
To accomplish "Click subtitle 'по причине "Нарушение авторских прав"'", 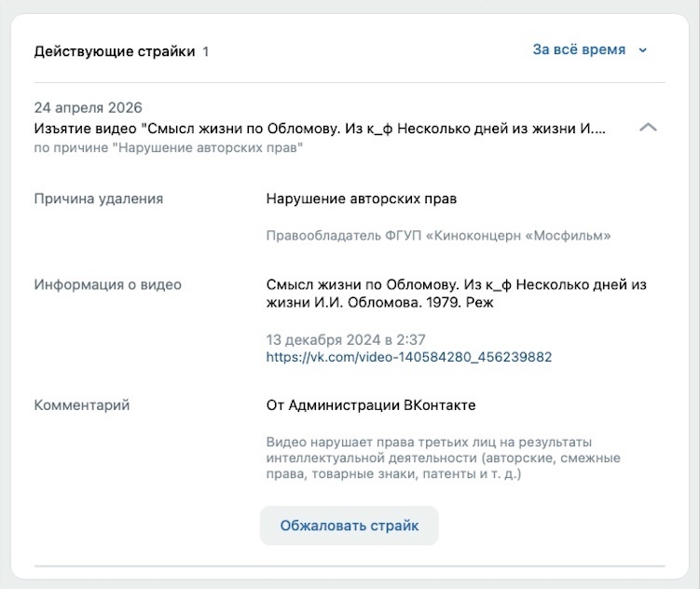I will coord(169,147).
